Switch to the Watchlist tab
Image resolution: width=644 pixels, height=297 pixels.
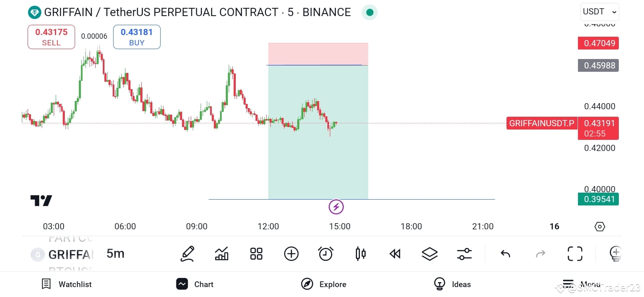click(x=66, y=284)
